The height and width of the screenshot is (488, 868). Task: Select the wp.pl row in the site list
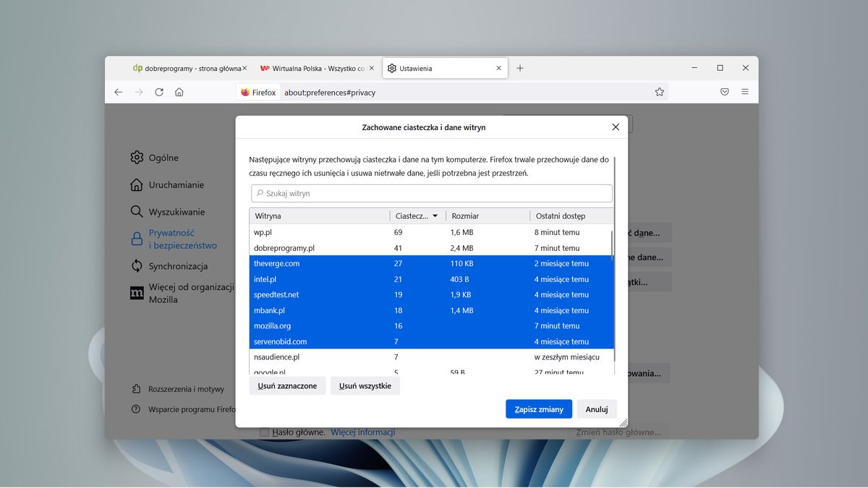325,232
